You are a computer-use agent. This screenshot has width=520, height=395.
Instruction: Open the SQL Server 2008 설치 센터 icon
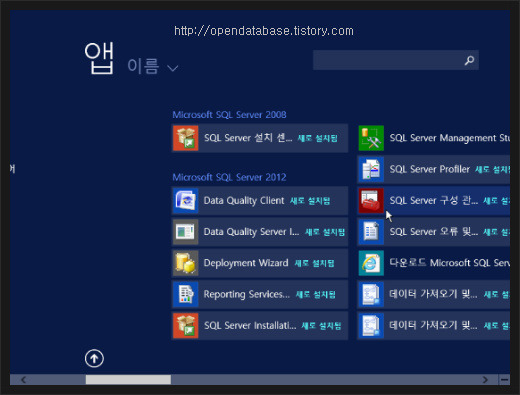(186, 138)
